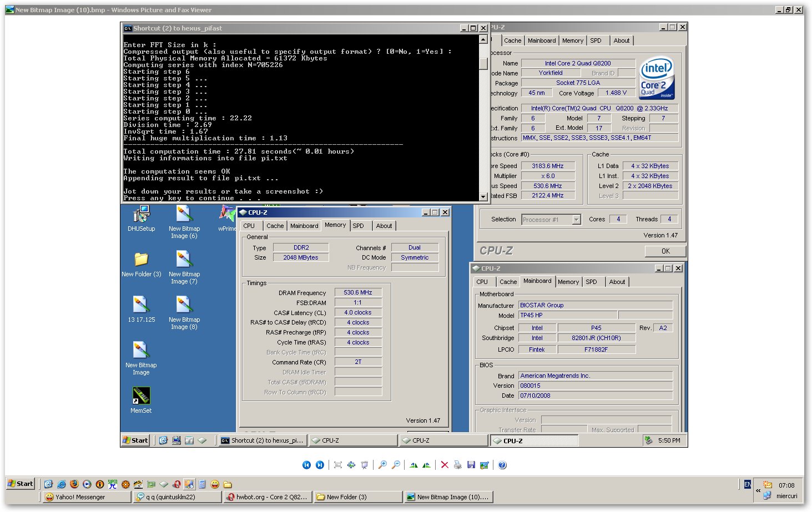Switch to hwbot.org Opera window
The height and width of the screenshot is (512, 812).
click(x=268, y=497)
